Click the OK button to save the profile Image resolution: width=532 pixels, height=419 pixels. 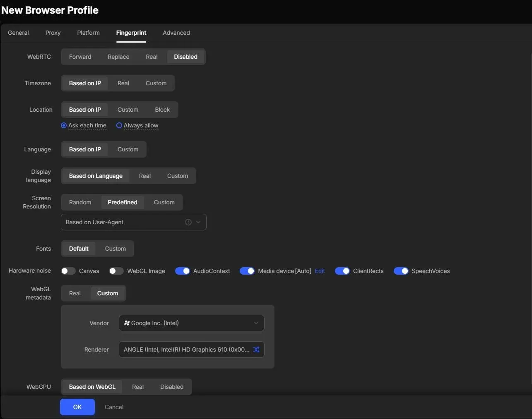(77, 407)
